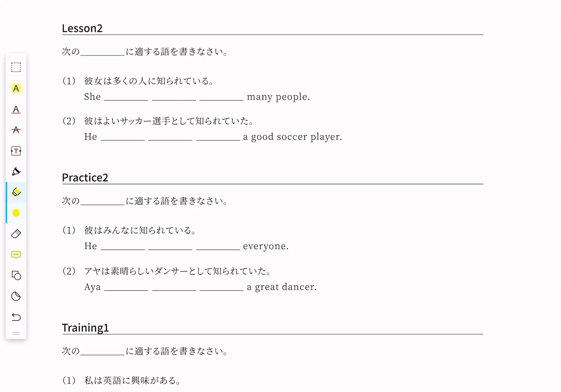Select the pen drawing tool
The image size is (561, 392).
click(16, 171)
